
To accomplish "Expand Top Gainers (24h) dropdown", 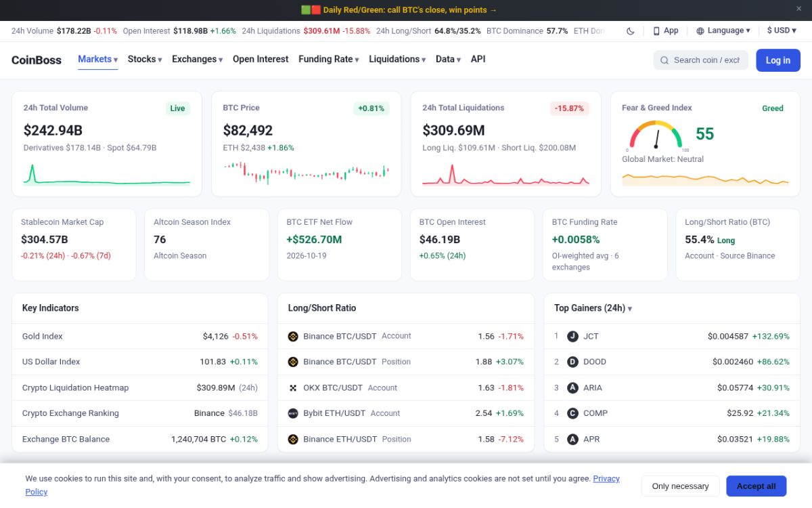I will (593, 308).
